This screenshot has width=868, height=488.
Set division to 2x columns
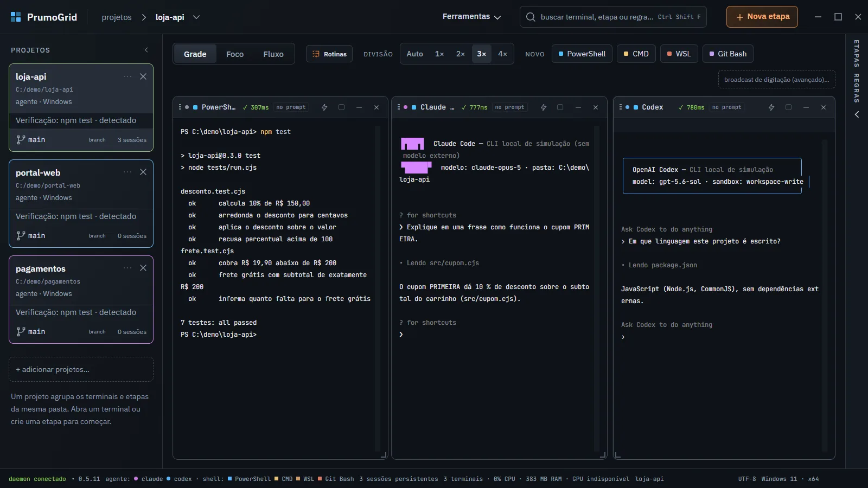point(460,54)
